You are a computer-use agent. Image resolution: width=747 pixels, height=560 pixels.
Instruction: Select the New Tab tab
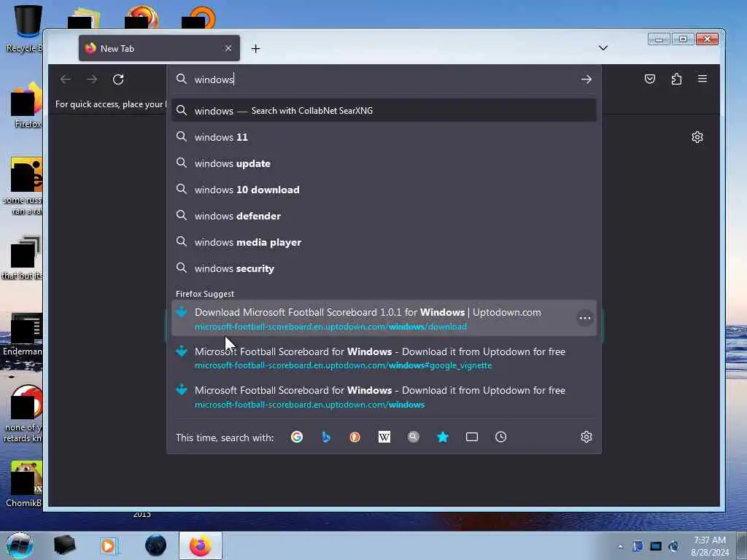tap(159, 48)
